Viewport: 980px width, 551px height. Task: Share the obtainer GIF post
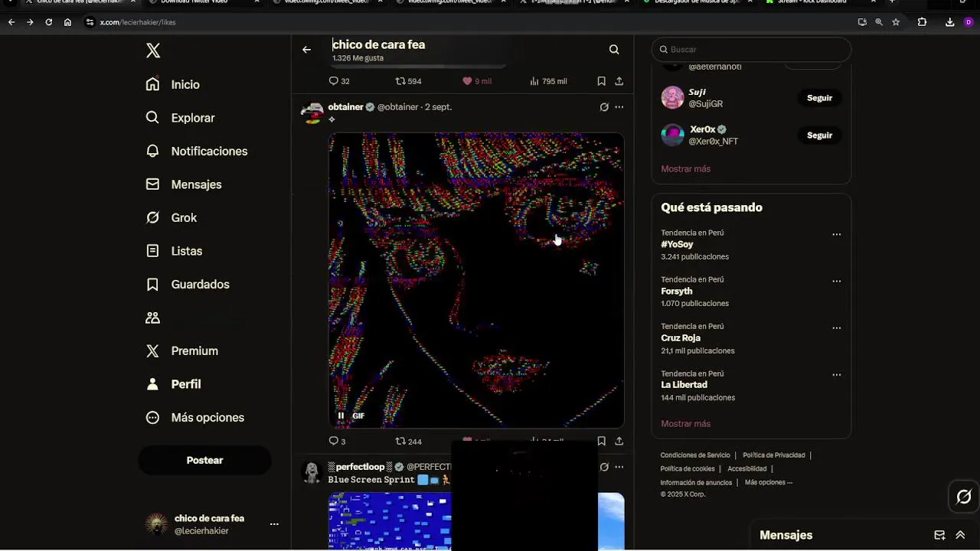(619, 442)
